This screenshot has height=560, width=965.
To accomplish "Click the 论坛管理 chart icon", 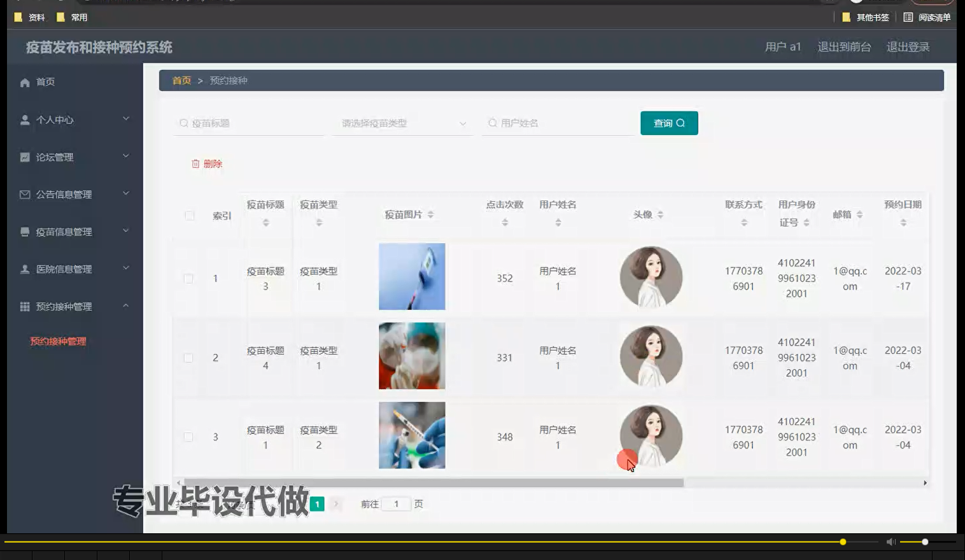I will (x=24, y=157).
